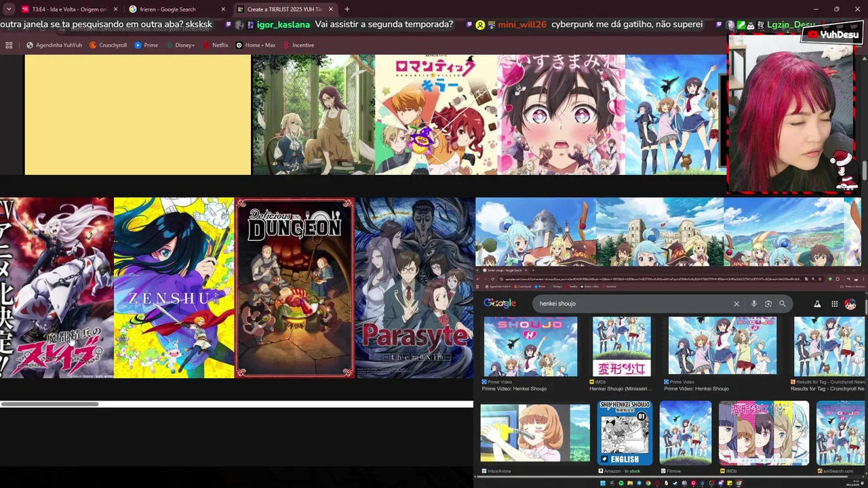The height and width of the screenshot is (488, 868).
Task: Open the Prime bookmark
Action: click(x=146, y=45)
